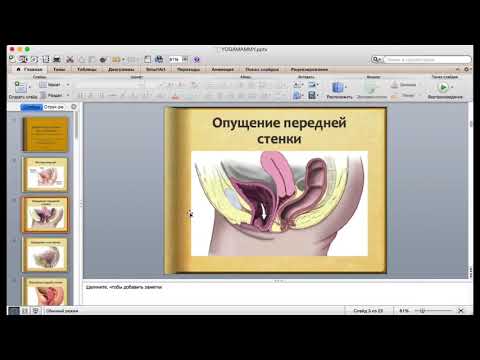Switch to Normal view in the status bar
Screen dimensions: 480x360
click(14, 311)
